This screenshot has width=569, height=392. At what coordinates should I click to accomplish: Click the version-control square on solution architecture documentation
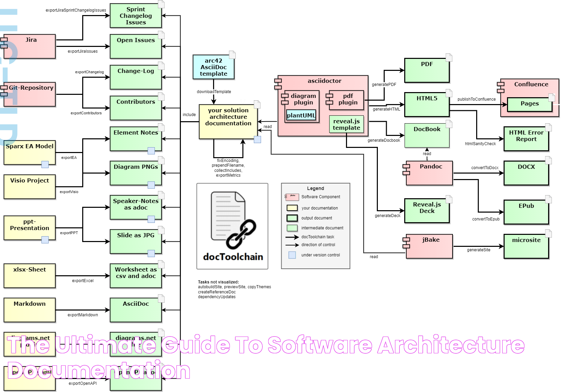(x=257, y=139)
